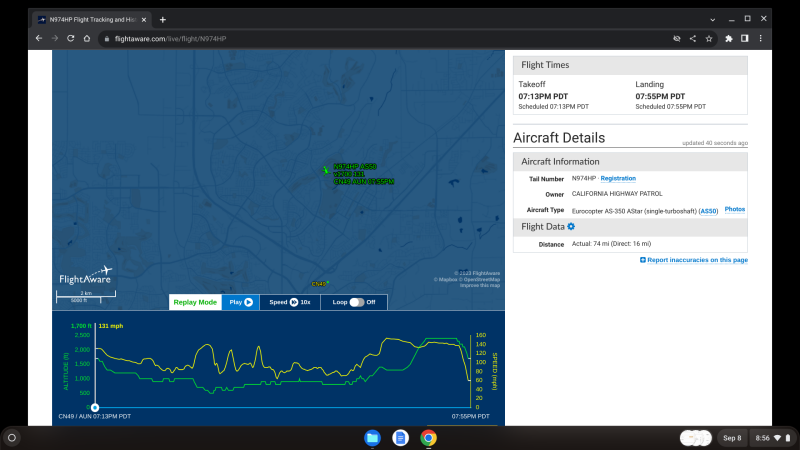Open Chrome extensions puzzle icon
The image size is (800, 450).
coord(729,38)
